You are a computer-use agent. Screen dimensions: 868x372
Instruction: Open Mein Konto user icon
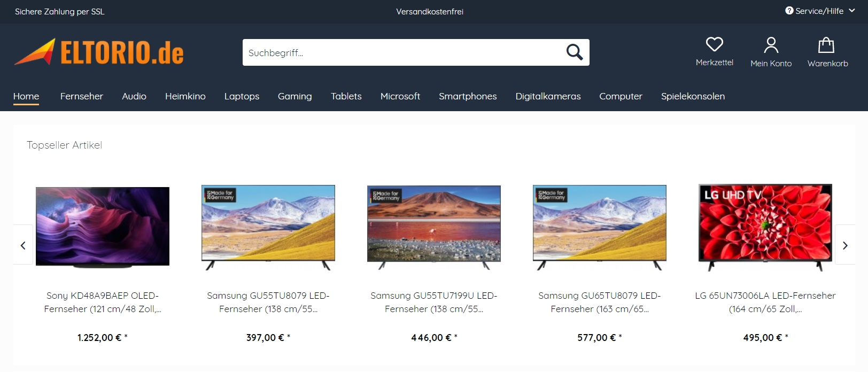pyautogui.click(x=771, y=45)
